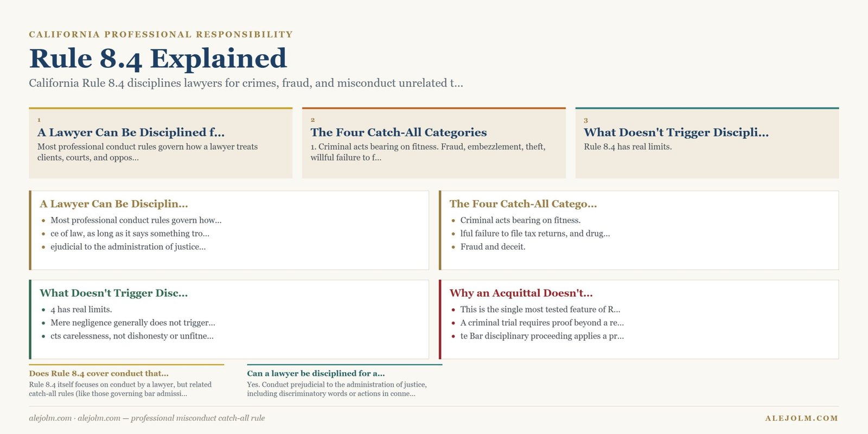The width and height of the screenshot is (868, 434).
Task: Click bullet 'Mere negligence generally does not trigger...'
Action: (133, 323)
